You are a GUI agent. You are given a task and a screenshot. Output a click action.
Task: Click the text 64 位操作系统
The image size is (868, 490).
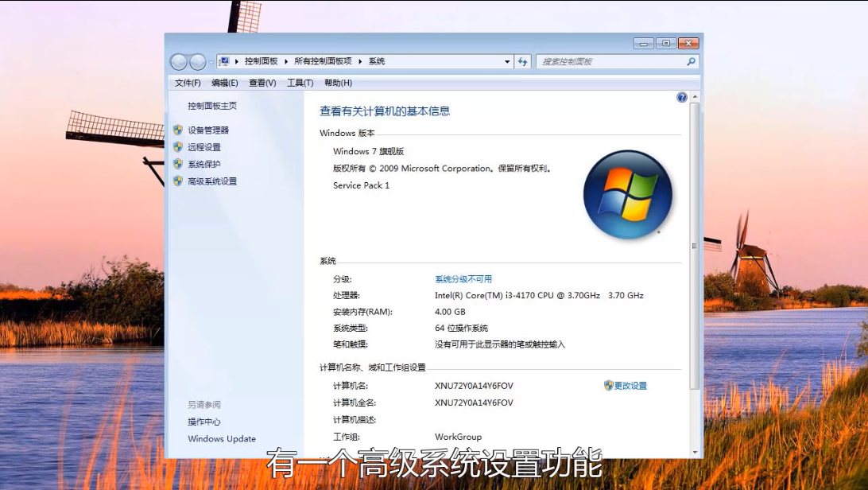(x=462, y=328)
